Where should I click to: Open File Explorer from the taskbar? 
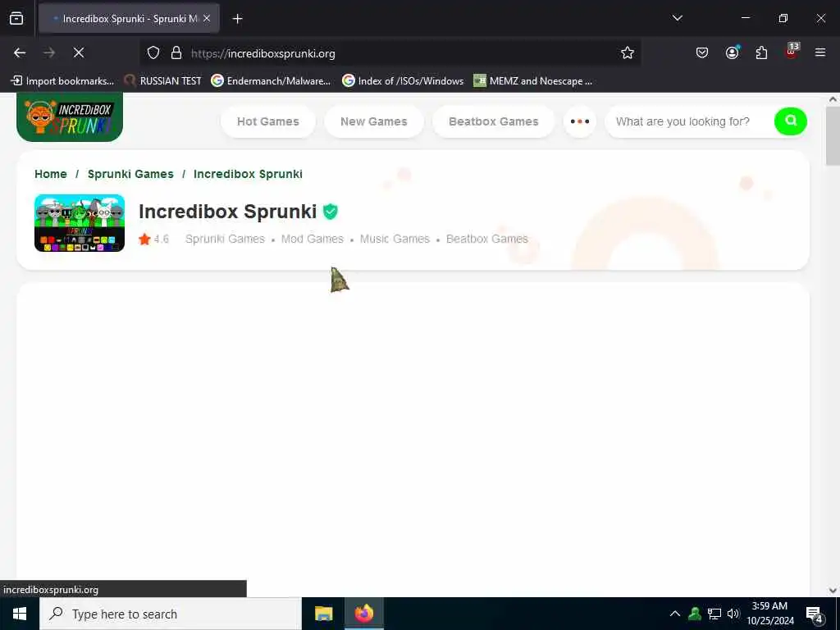coord(323,614)
